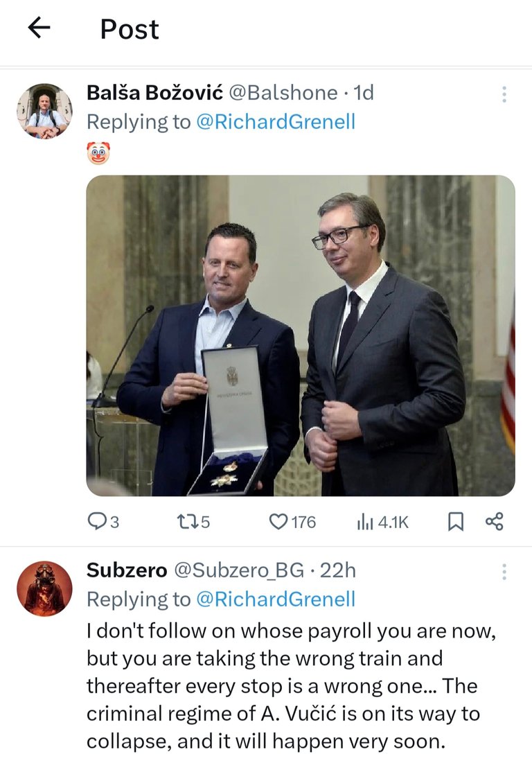
Task: Open @RichardGrenell link in Subzero's reply
Action: (276, 599)
